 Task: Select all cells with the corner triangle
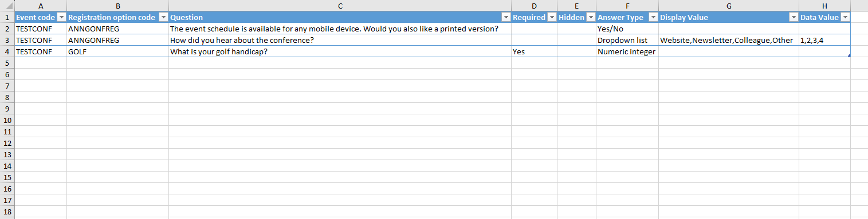7,6
